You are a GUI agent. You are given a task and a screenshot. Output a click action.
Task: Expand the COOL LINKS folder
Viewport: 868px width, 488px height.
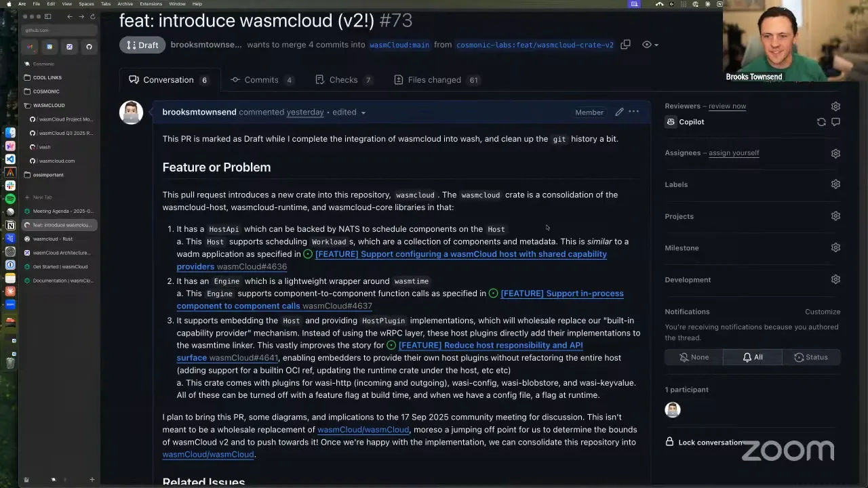(47, 77)
